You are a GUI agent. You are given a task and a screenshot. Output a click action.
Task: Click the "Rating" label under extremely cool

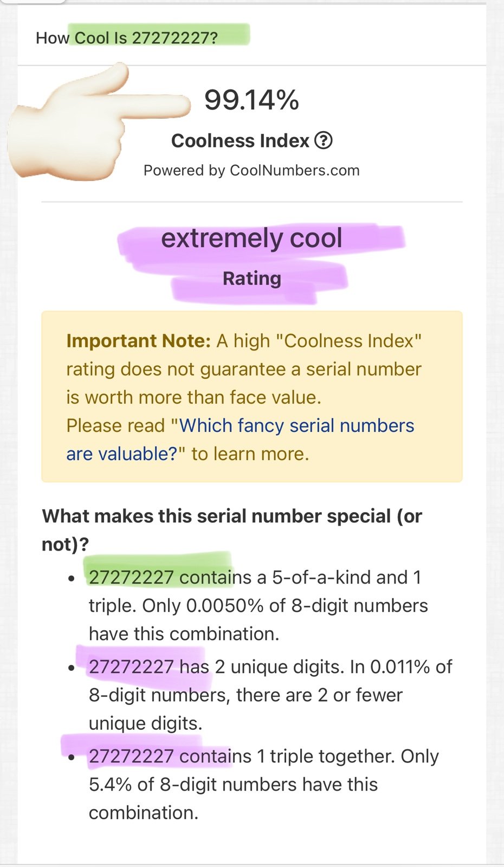(252, 279)
